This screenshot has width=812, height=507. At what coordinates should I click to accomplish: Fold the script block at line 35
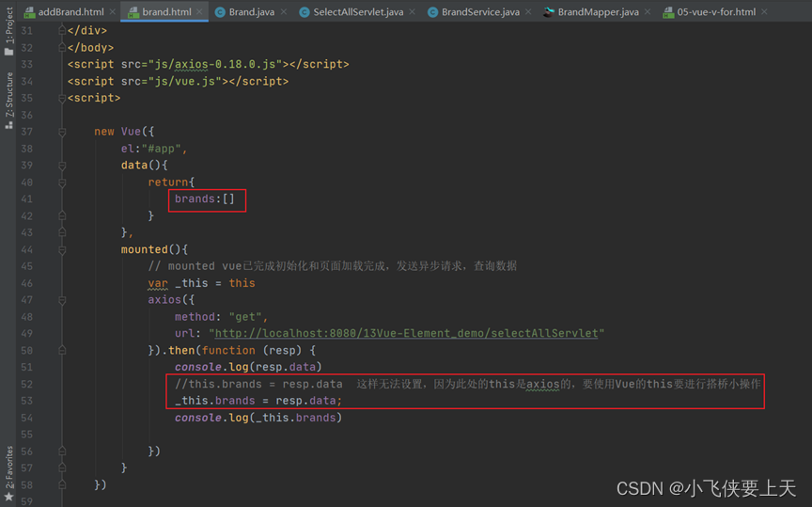click(x=62, y=98)
